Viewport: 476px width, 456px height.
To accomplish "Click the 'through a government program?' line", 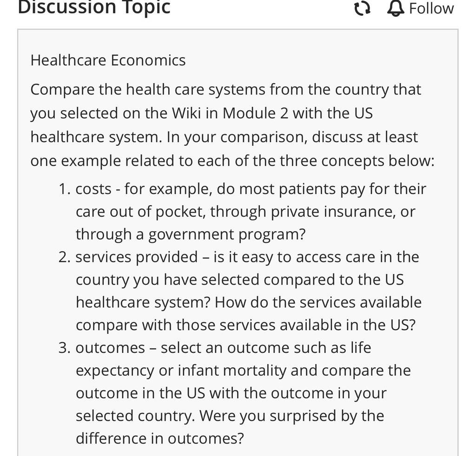I will 190,235.
